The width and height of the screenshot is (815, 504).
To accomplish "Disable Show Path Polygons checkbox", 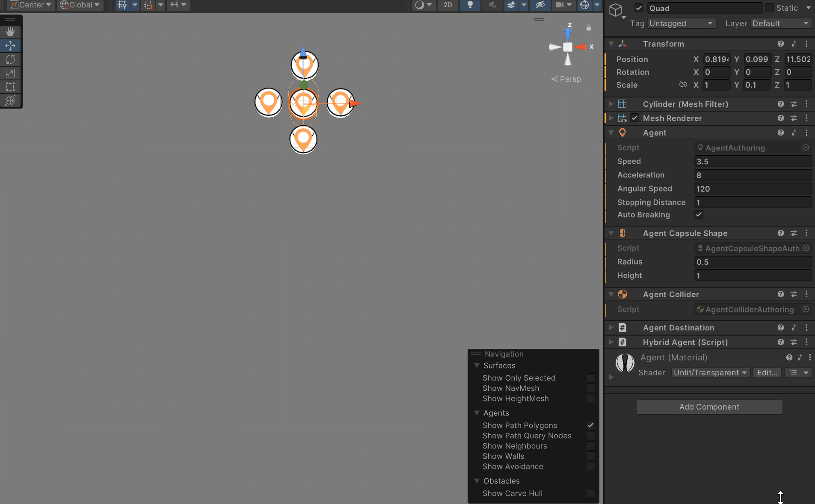I will 590,425.
